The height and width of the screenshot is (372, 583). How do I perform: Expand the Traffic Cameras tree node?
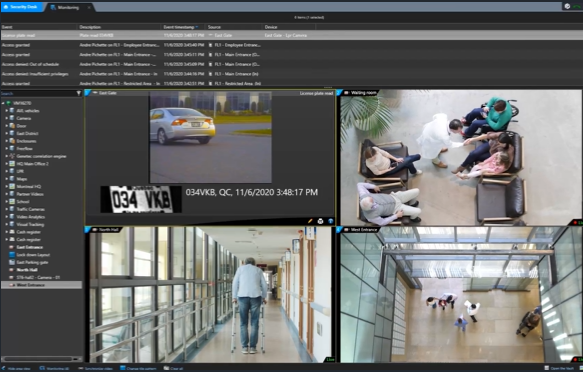[6, 209]
